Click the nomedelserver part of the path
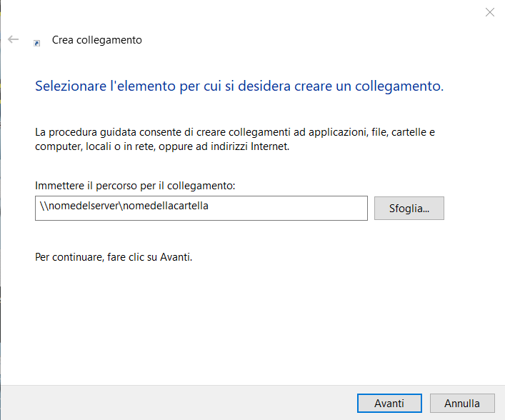The image size is (505, 420). coord(84,208)
